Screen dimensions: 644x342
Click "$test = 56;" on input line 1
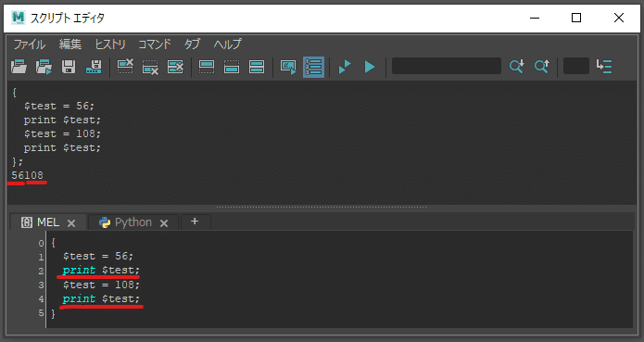click(x=98, y=256)
